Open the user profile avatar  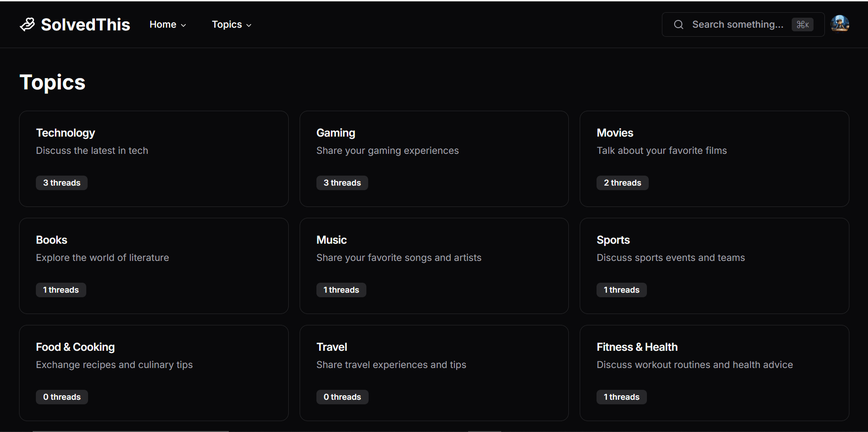839,24
